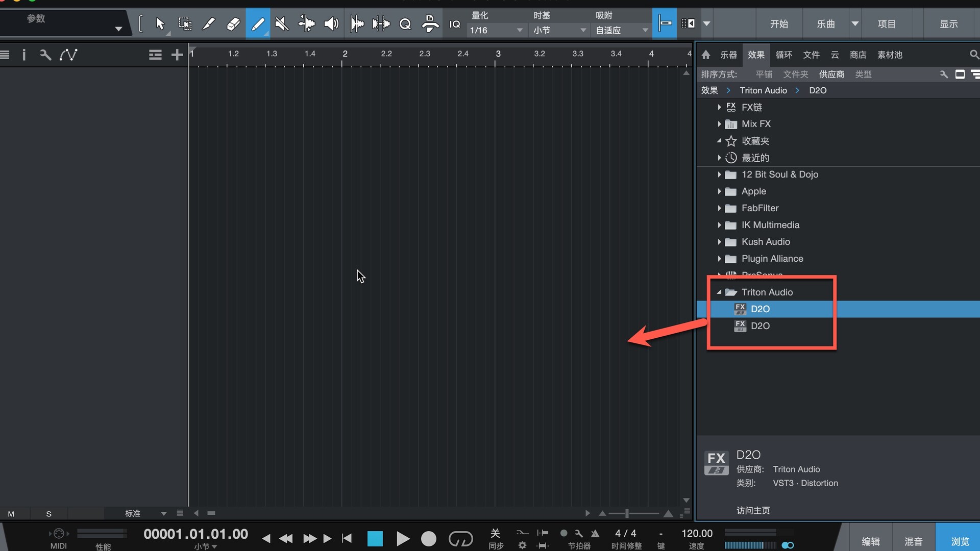Toggle loop playback in transport
The image size is (980, 551).
(x=460, y=539)
